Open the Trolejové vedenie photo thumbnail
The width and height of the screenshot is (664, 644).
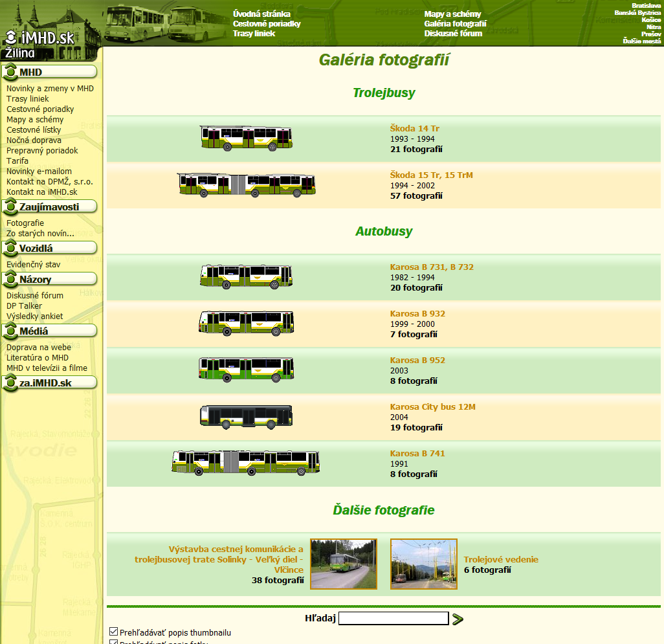[423, 564]
